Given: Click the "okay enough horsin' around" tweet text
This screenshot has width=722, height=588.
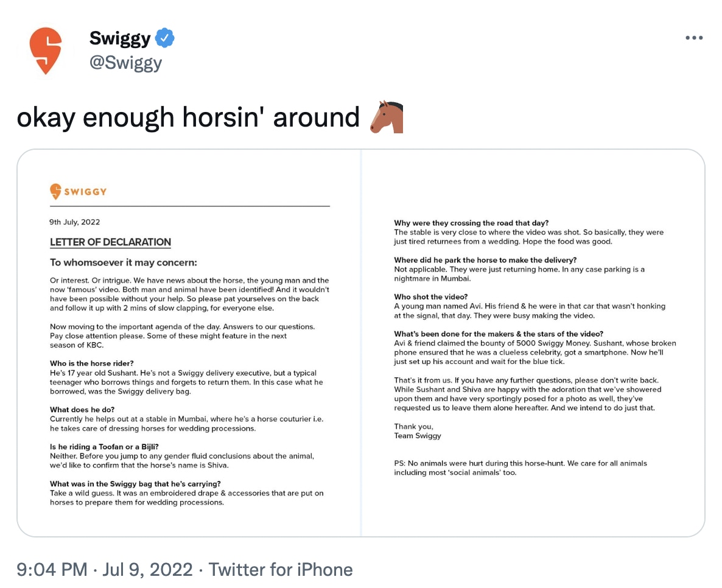Looking at the screenshot, I should (x=188, y=117).
